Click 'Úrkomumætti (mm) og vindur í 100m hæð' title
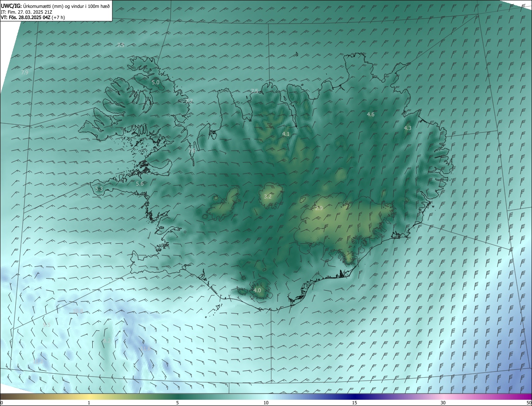532x406 pixels. click(x=66, y=6)
